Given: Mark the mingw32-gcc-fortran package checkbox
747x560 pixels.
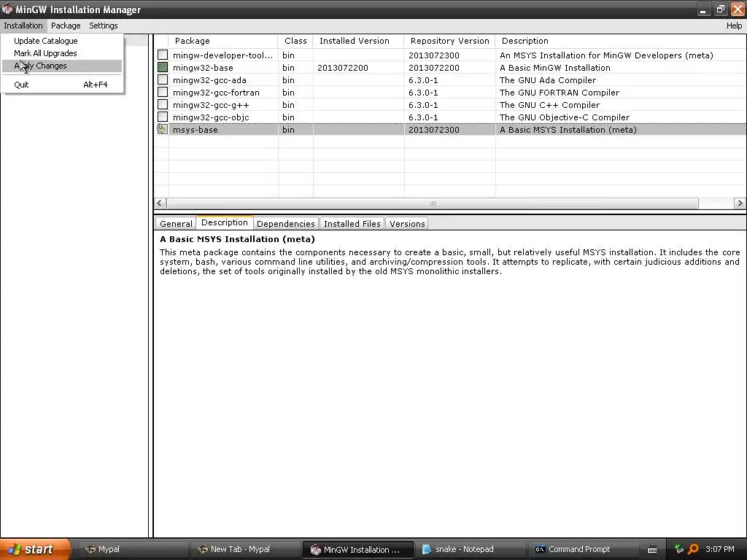Looking at the screenshot, I should [163, 93].
